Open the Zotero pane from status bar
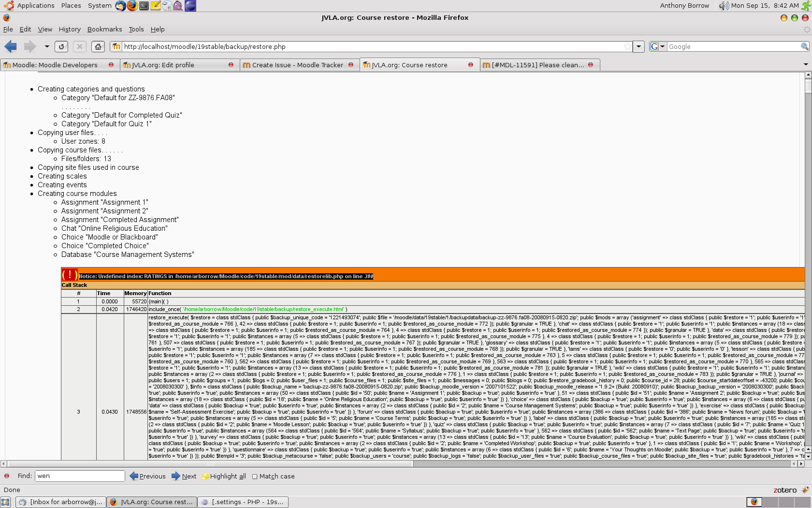Screen dimensions: 812x508 click(x=785, y=490)
